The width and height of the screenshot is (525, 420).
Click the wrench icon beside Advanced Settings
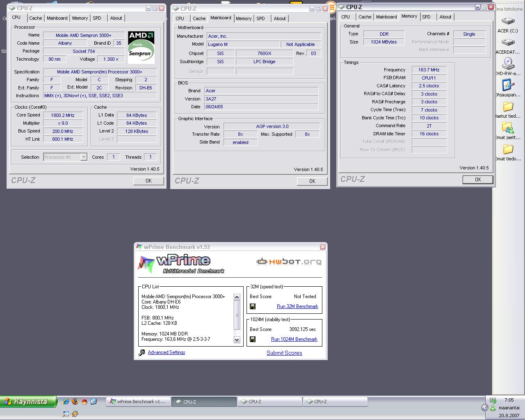coord(142,352)
